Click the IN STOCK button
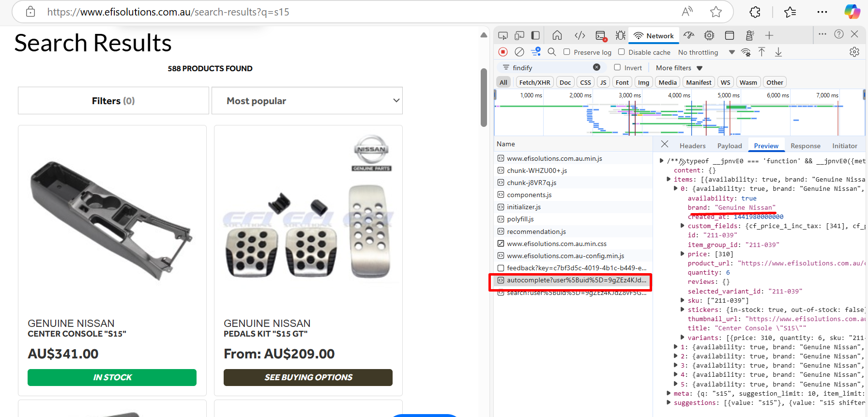This screenshot has height=417, width=868. 112,377
